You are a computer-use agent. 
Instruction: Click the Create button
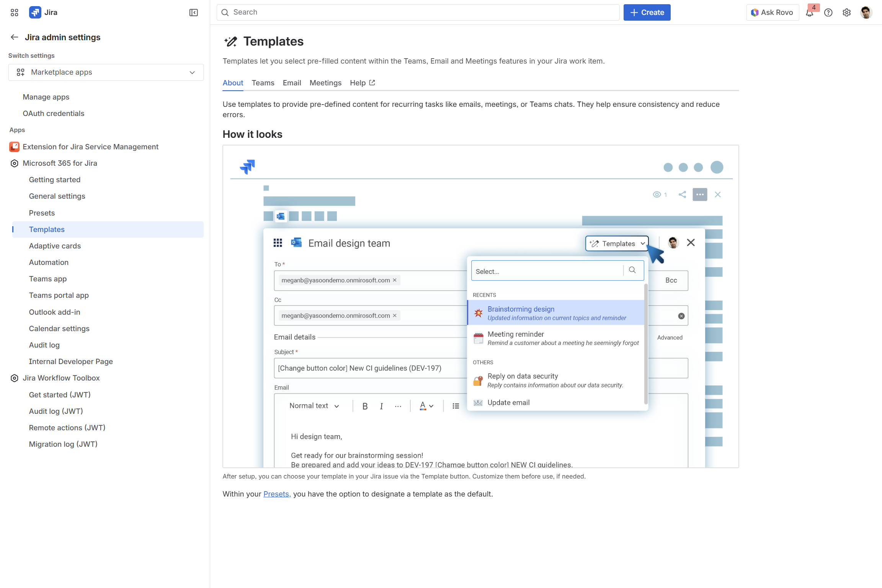(x=647, y=12)
